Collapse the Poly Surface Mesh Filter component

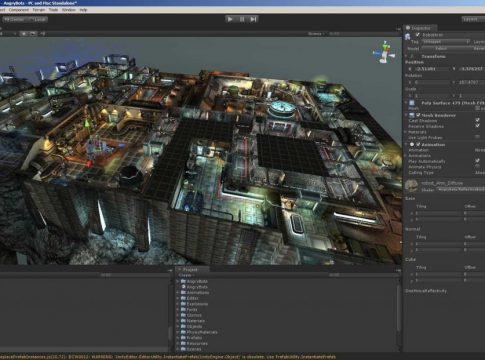coord(406,103)
